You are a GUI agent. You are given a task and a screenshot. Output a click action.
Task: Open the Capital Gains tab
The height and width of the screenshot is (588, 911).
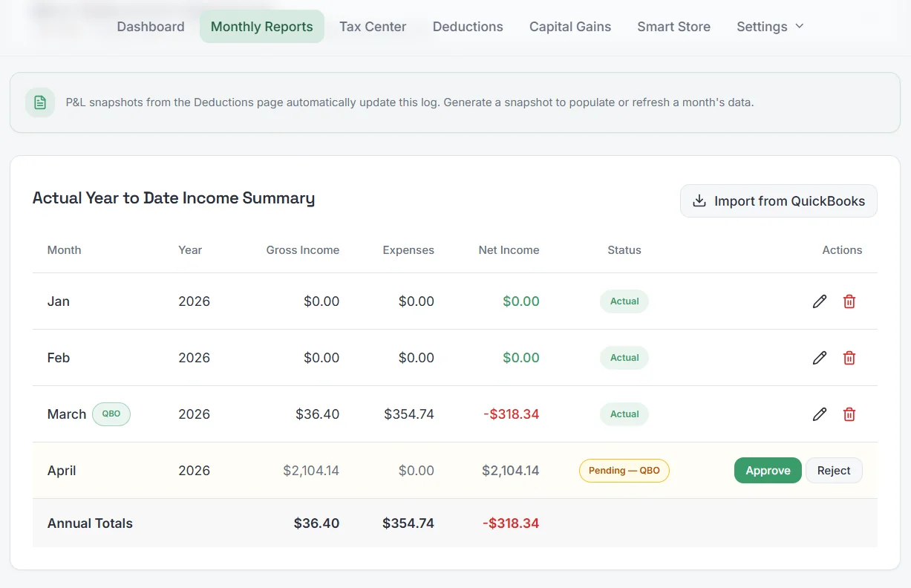click(570, 27)
